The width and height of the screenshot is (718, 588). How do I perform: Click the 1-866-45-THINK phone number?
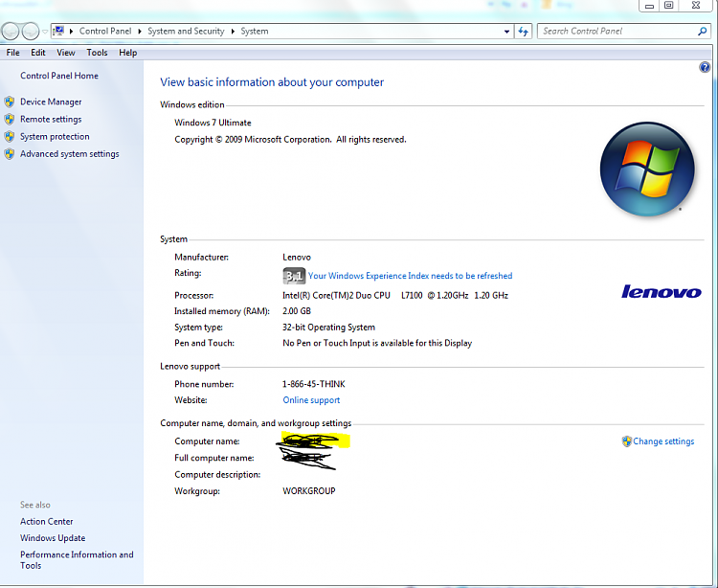tap(314, 384)
